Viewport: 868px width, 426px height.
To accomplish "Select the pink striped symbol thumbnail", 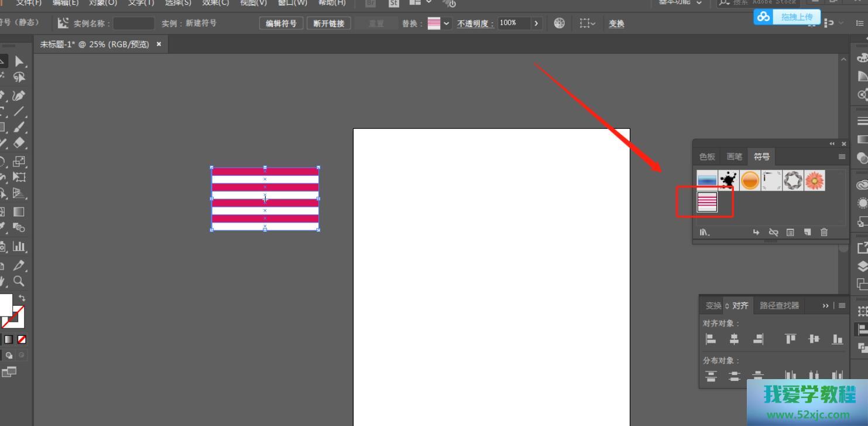I will click(707, 202).
